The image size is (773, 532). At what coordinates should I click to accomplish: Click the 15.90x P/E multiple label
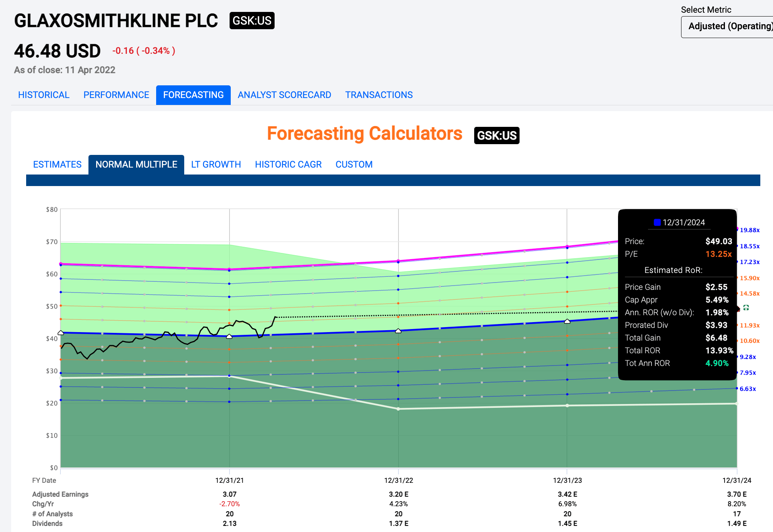(x=750, y=278)
